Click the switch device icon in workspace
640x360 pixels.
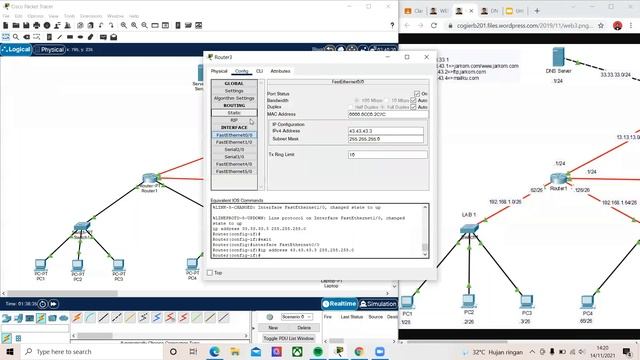click(x=82, y=226)
